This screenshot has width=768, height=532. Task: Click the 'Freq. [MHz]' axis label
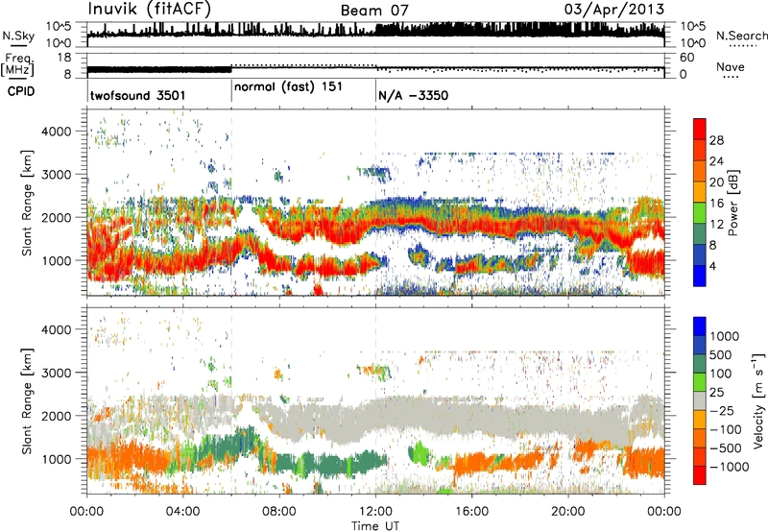pos(17,65)
